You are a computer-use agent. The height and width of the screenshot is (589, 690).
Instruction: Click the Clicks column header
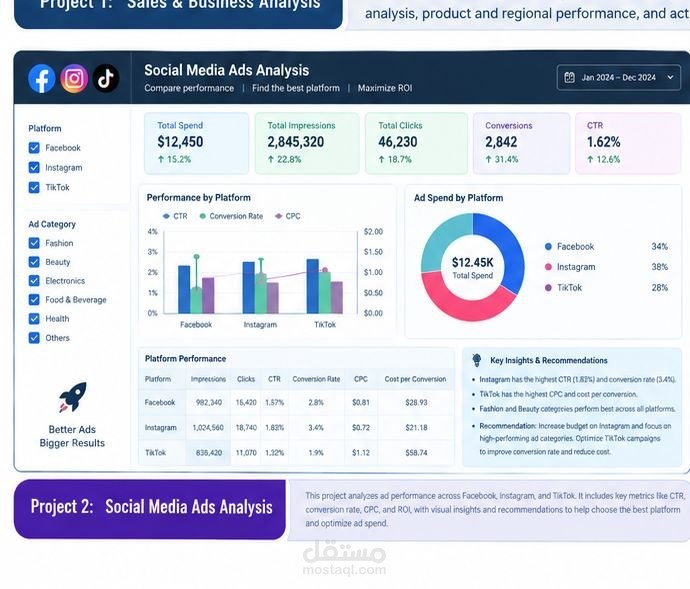tap(246, 379)
